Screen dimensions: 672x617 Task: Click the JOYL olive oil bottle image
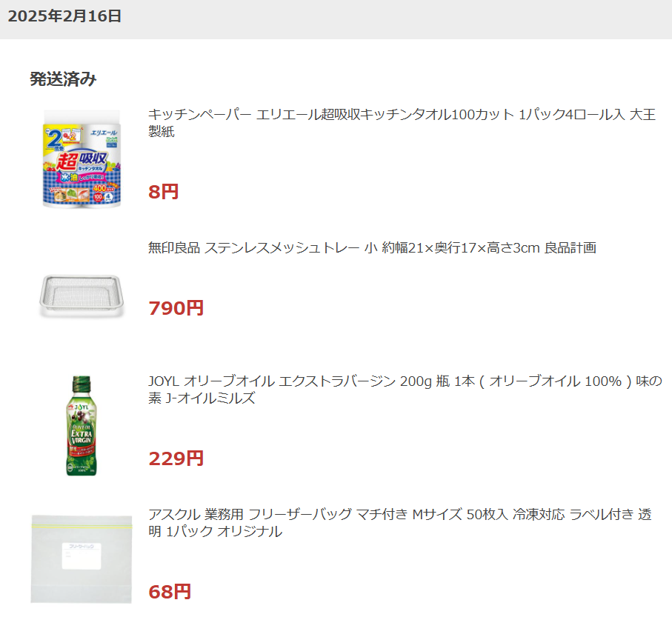81,425
